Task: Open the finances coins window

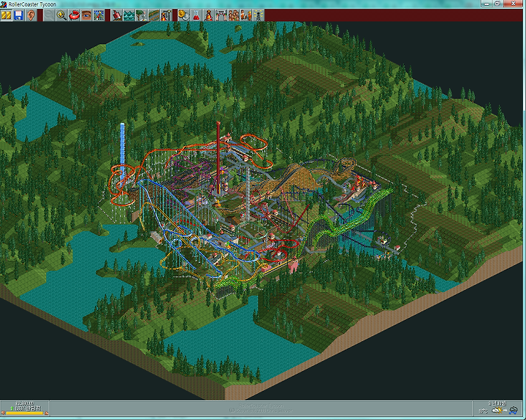Action: point(184,15)
